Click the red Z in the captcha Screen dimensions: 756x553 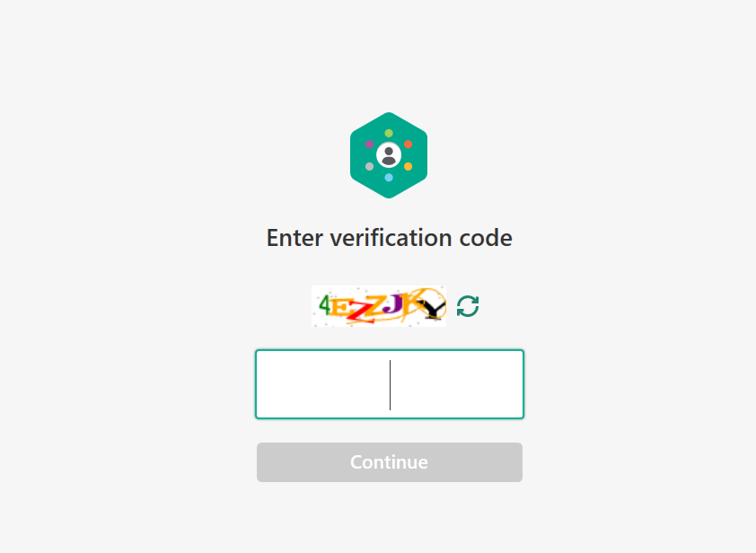coord(358,312)
